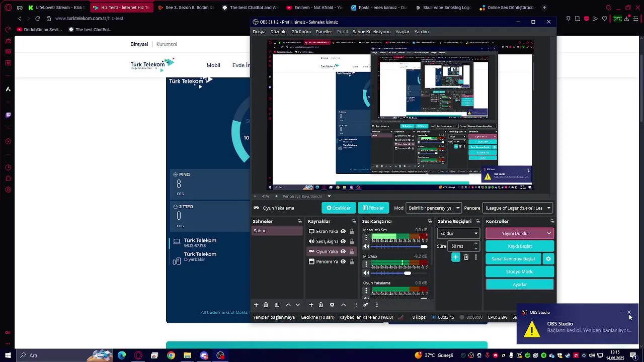Delete the selected scene via the Sahneler trash icon
Viewport: 644px width, 362px height.
[266, 305]
